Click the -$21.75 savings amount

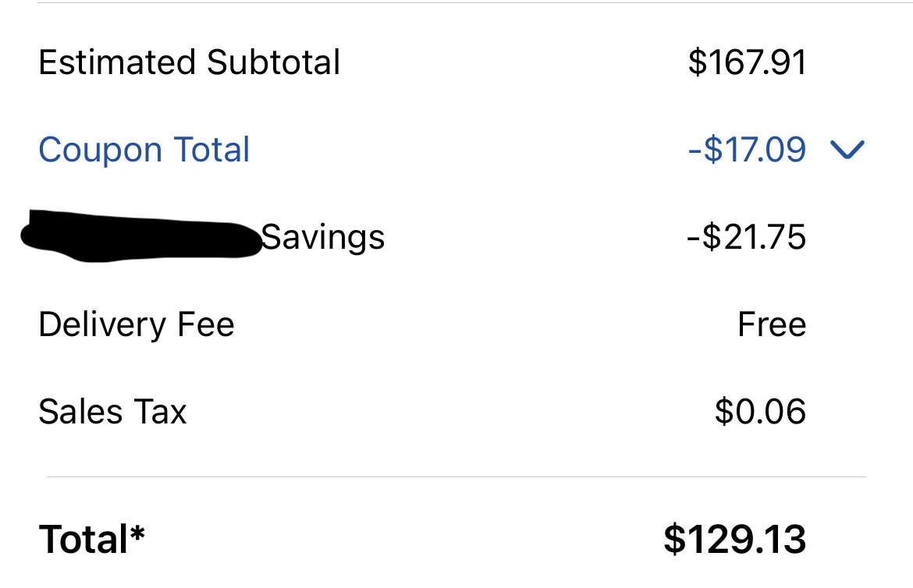pos(747,237)
